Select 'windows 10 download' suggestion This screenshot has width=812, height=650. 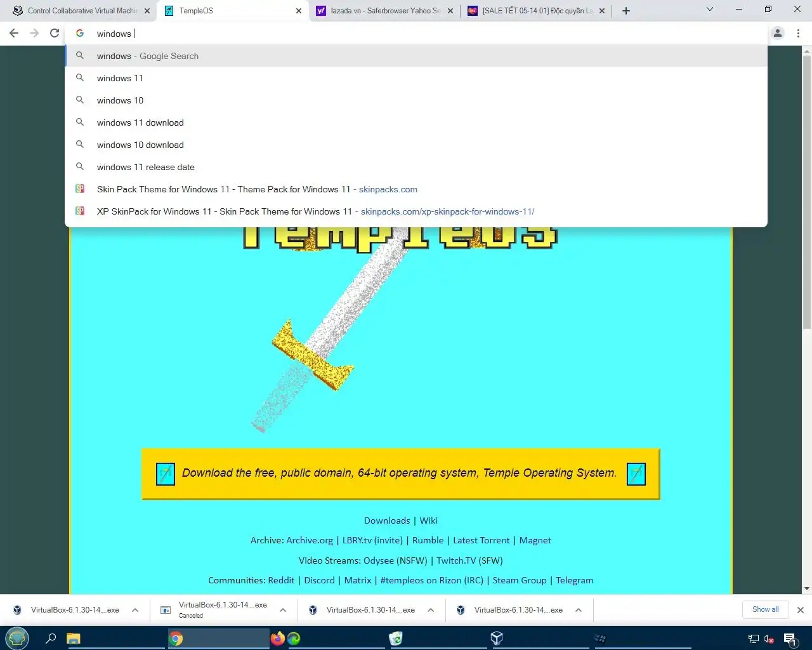coord(416,145)
